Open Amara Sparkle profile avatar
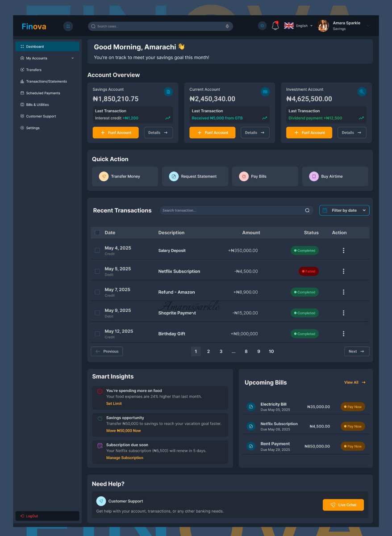Image resolution: width=392 pixels, height=536 pixels. pos(323,26)
